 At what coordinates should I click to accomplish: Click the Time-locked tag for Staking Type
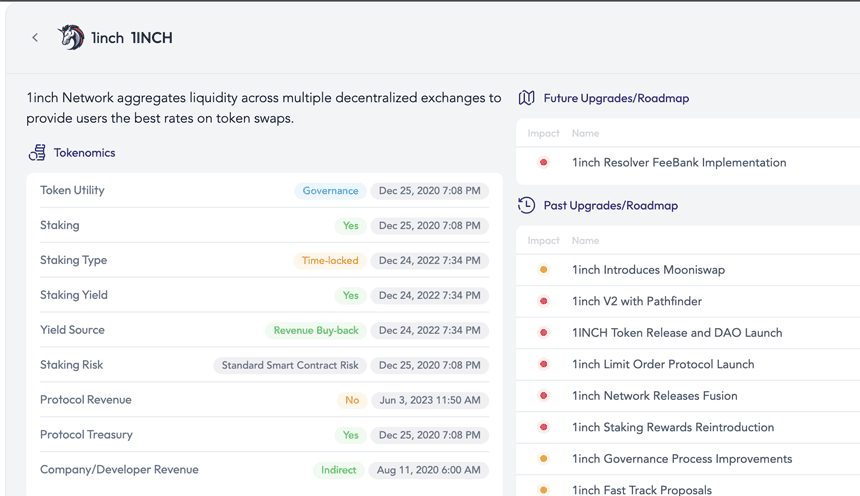pos(330,261)
